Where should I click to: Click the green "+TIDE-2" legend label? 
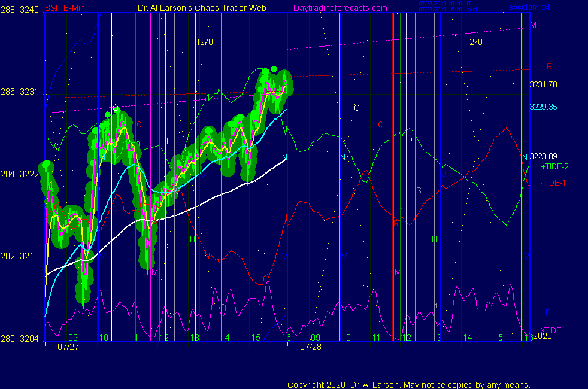click(x=554, y=167)
